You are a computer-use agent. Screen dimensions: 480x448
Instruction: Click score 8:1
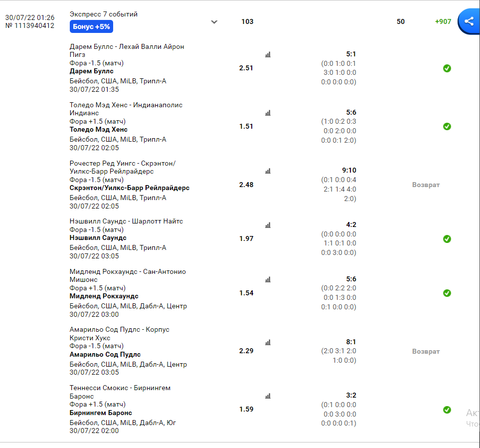pyautogui.click(x=351, y=342)
